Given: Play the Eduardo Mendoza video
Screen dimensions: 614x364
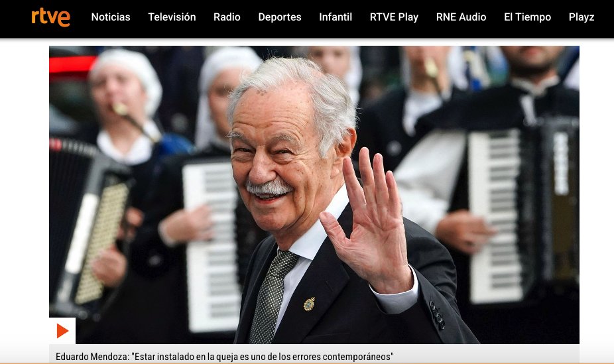Looking at the screenshot, I should pos(62,331).
